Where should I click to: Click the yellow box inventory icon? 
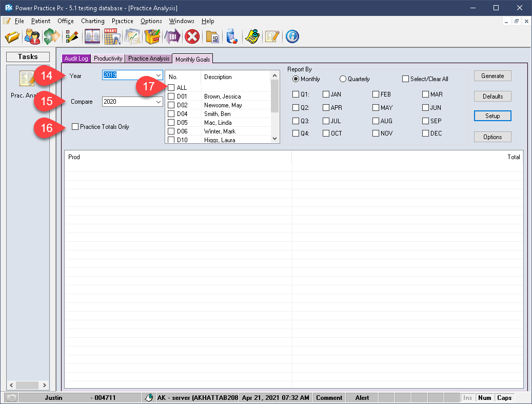152,36
